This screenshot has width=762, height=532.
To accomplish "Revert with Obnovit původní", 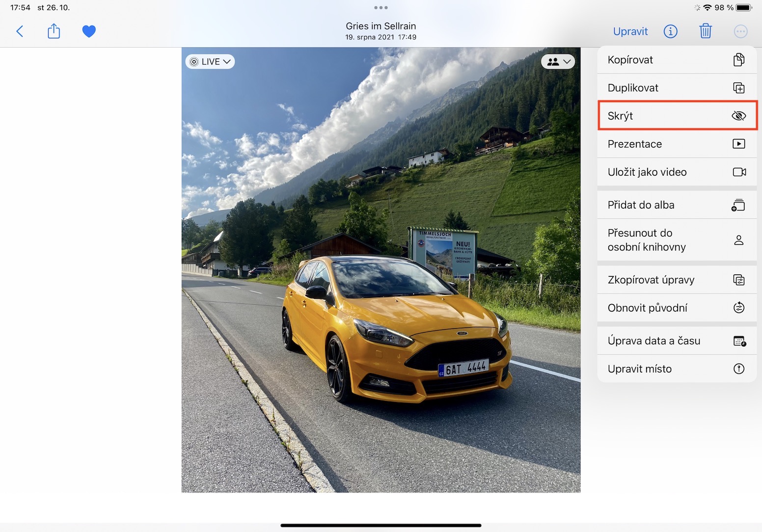I will pos(677,308).
